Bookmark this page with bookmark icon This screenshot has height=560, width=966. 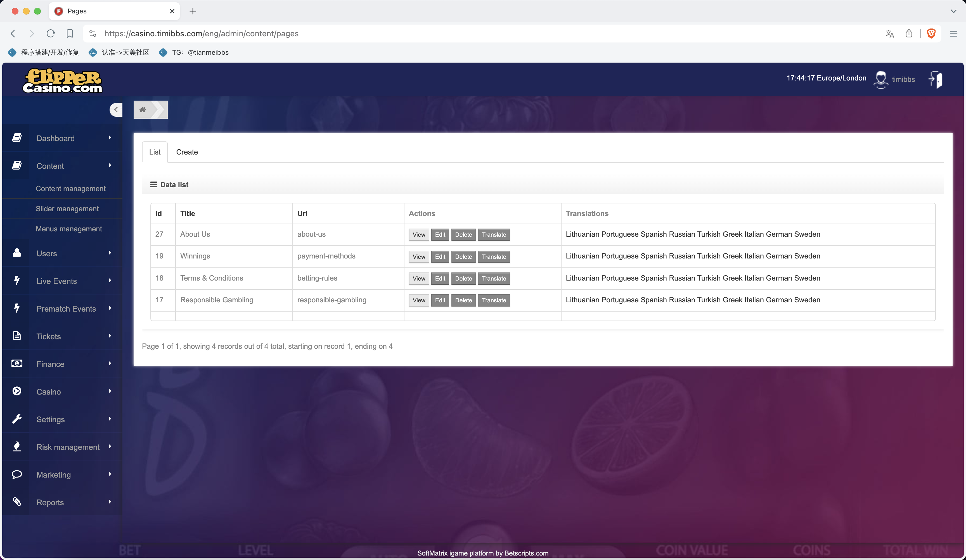pyautogui.click(x=70, y=33)
